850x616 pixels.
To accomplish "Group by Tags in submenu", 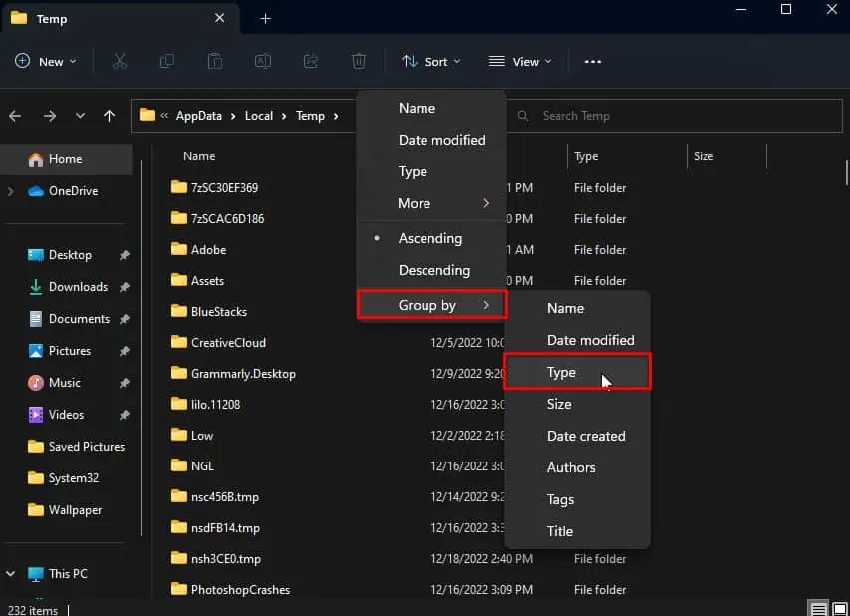I will click(577, 500).
